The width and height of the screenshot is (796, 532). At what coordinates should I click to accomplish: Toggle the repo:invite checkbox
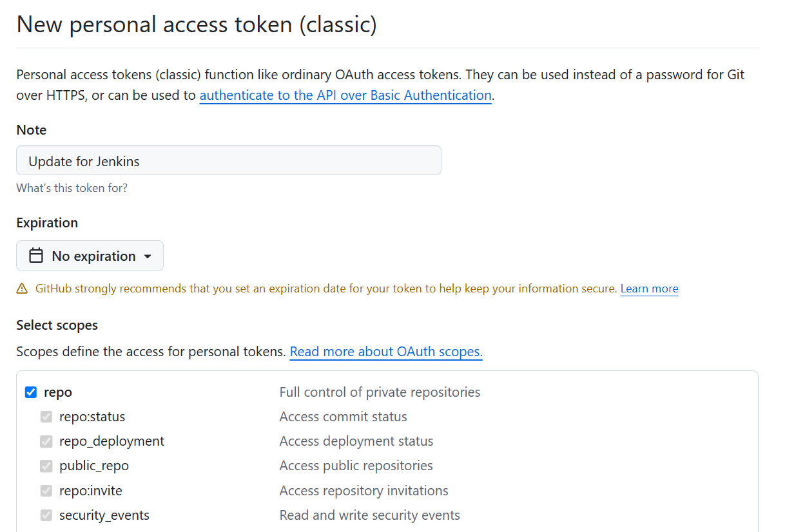[46, 491]
